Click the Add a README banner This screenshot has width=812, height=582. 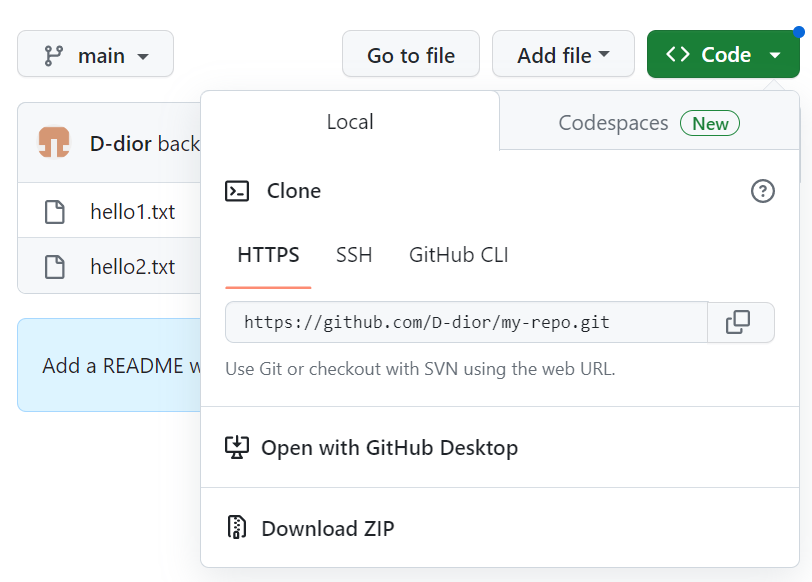[x=109, y=365]
